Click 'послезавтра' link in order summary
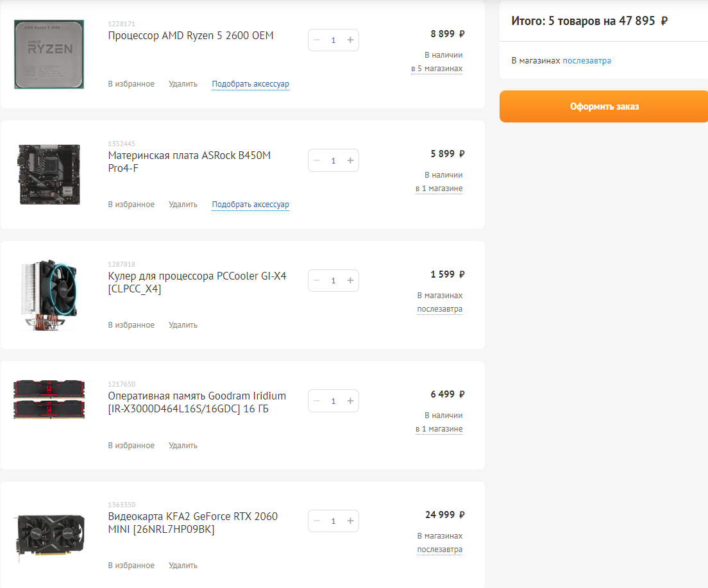 pos(587,61)
